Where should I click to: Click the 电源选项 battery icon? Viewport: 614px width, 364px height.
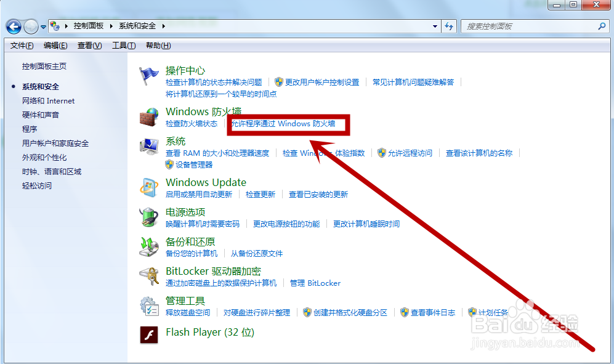tap(149, 217)
